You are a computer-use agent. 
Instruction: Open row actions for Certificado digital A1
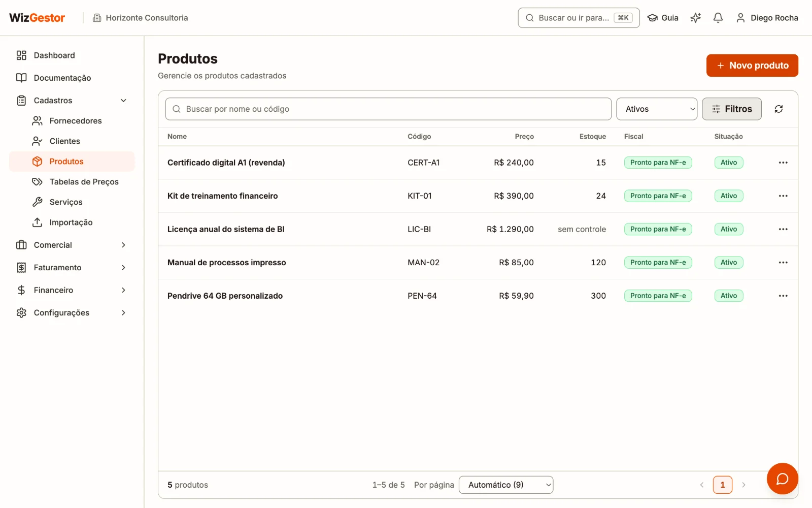(783, 163)
